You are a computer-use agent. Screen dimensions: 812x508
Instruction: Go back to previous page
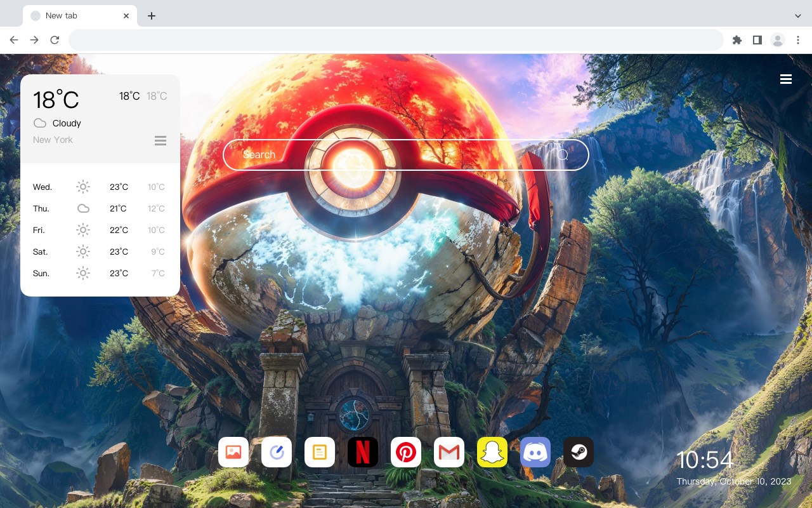[14, 40]
